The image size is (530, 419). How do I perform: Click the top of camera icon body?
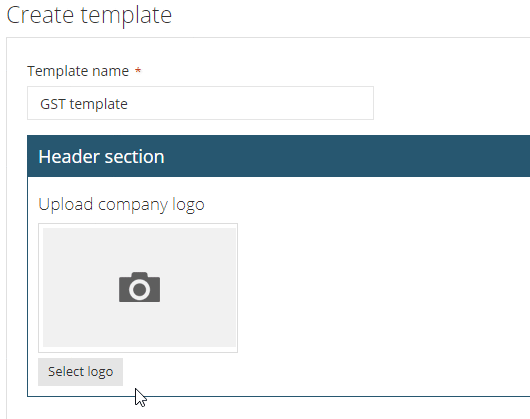tap(139, 274)
